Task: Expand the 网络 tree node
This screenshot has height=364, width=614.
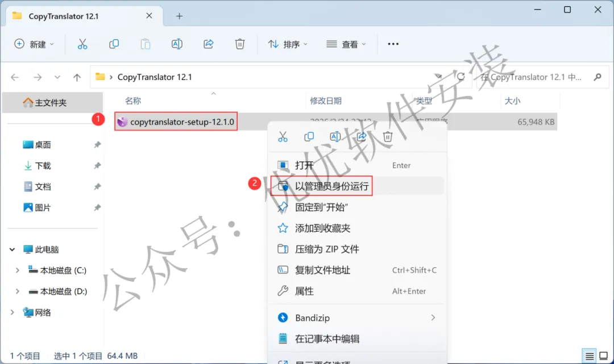Action: pos(12,312)
